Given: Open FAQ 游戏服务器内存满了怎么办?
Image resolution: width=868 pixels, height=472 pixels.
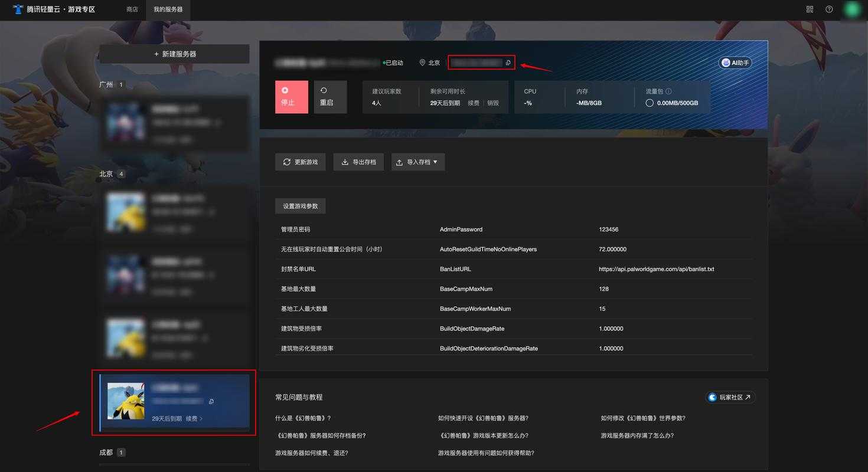Looking at the screenshot, I should (637, 435).
